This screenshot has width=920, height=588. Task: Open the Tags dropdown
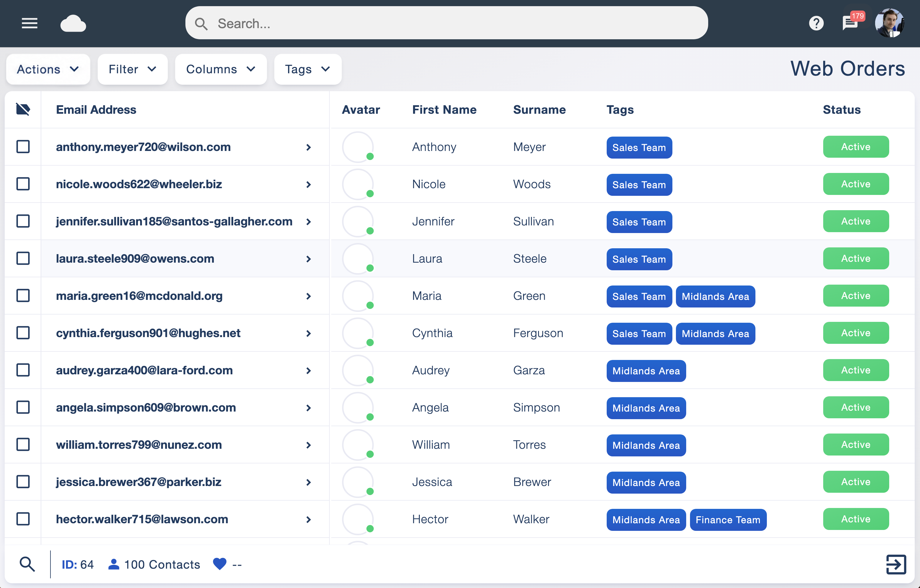point(308,69)
